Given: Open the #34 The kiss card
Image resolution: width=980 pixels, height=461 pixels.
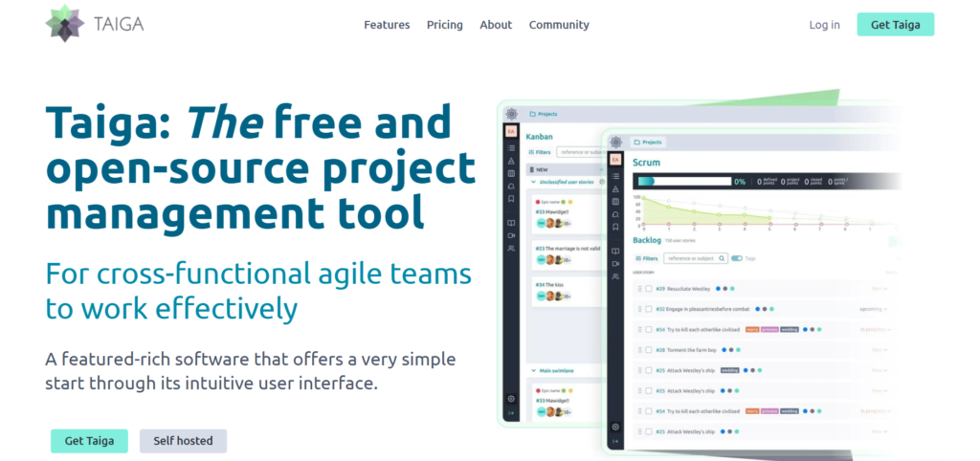Looking at the screenshot, I should tap(568, 291).
